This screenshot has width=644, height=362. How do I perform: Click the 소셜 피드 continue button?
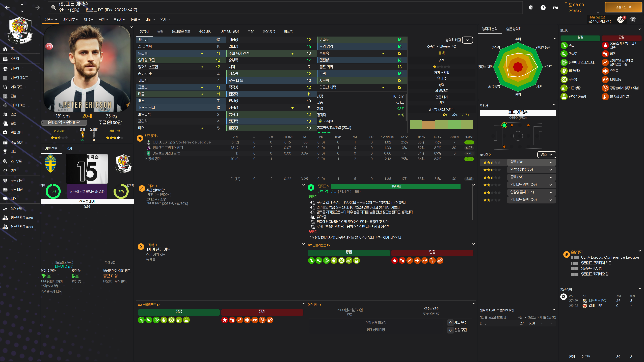pos(624,7)
